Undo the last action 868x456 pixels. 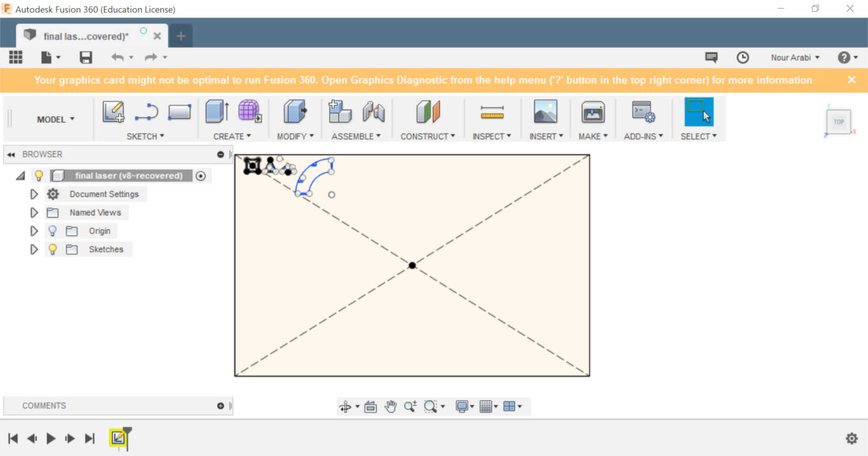coord(118,57)
